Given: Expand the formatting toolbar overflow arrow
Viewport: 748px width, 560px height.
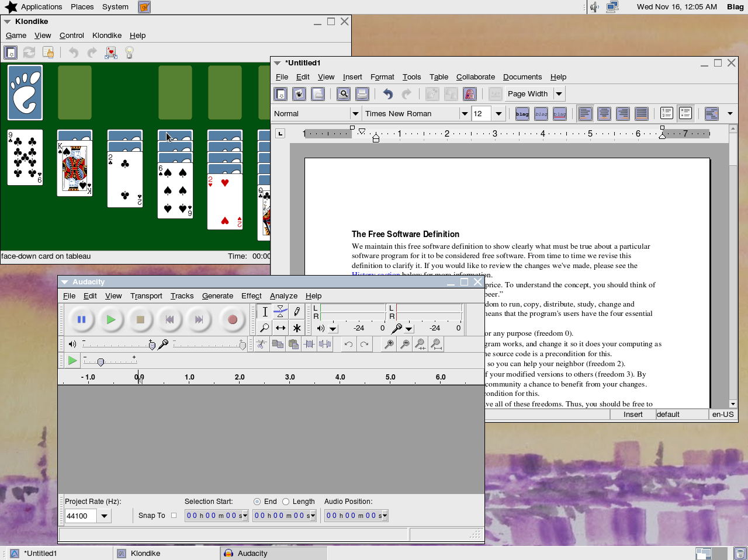Looking at the screenshot, I should (x=730, y=114).
